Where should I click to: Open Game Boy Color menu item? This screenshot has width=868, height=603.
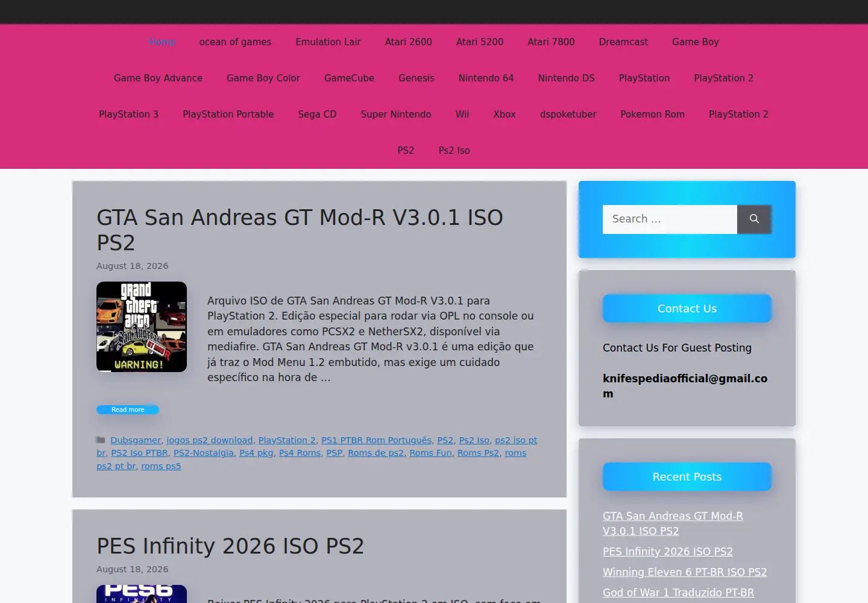coord(263,78)
